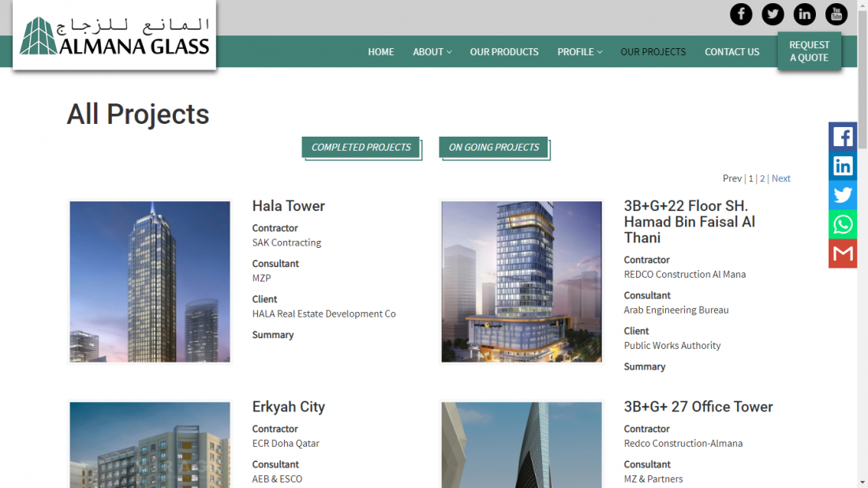Expand the ABOUT dropdown menu

click(432, 51)
